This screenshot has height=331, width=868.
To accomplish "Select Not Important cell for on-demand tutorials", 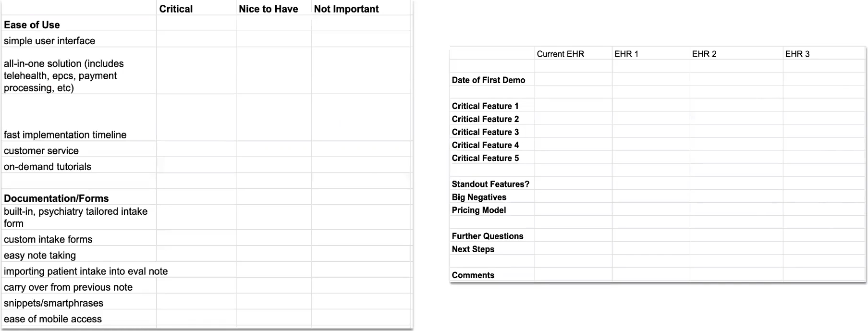I will tap(361, 167).
